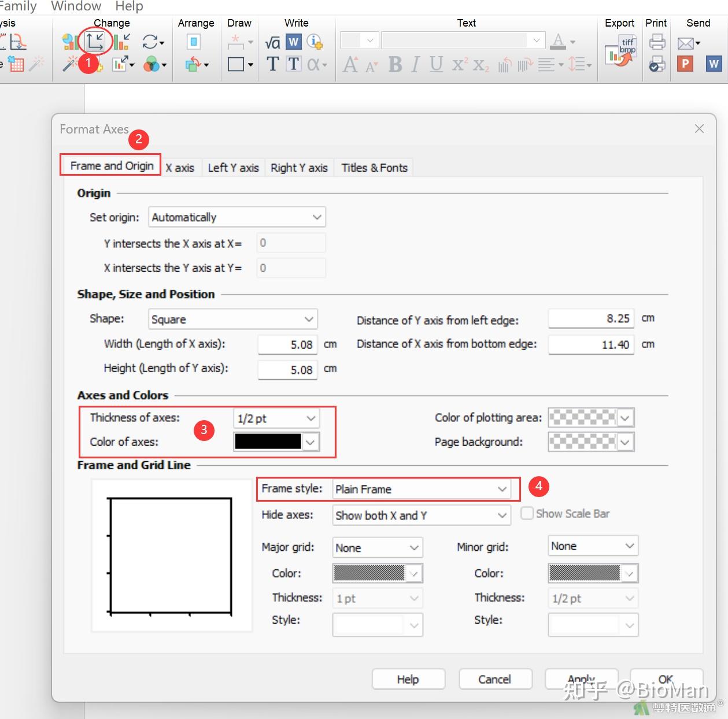Open the Titles & Fonts tab
The width and height of the screenshot is (728, 719).
(374, 168)
